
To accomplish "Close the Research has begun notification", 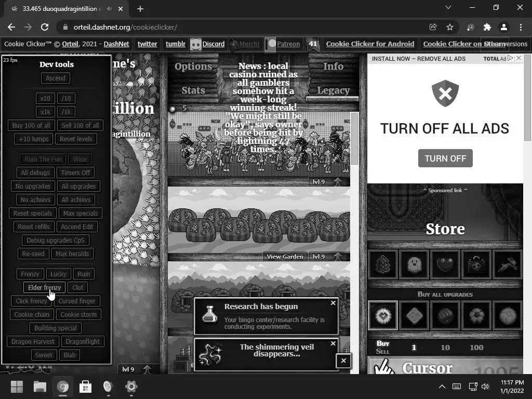I will click(x=333, y=303).
